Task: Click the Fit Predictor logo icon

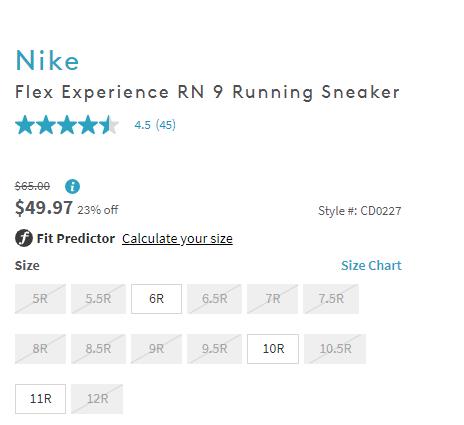Action: 24,238
